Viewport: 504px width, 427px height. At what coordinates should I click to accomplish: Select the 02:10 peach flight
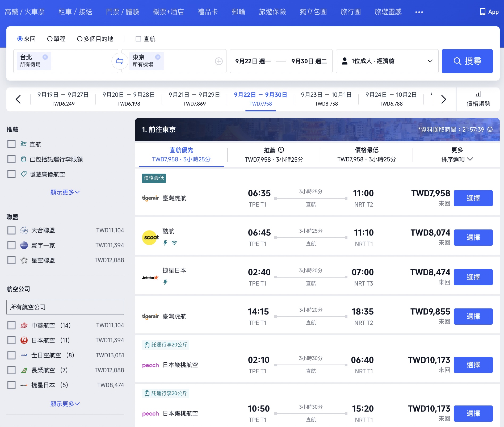[473, 365]
